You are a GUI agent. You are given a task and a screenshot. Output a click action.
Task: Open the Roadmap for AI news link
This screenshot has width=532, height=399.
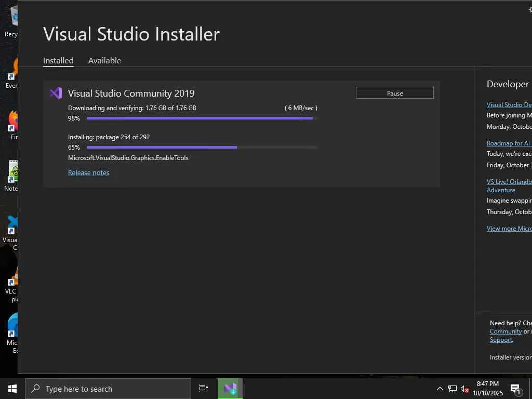pyautogui.click(x=509, y=143)
